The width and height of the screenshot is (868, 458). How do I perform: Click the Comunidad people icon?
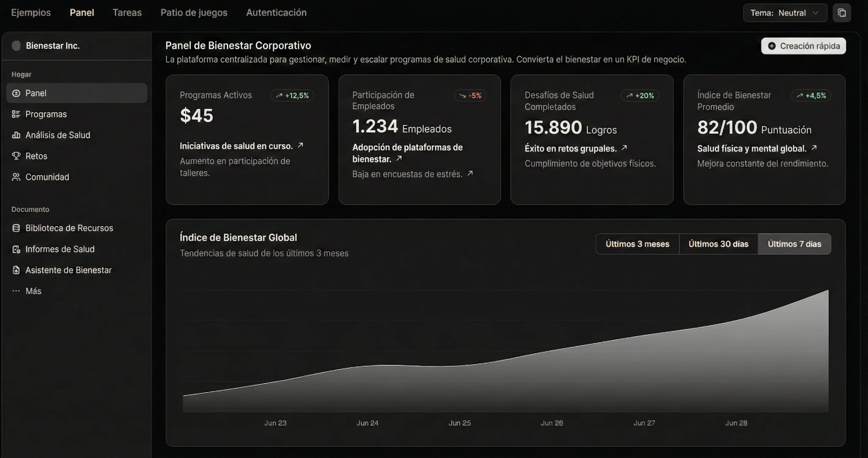pyautogui.click(x=16, y=177)
